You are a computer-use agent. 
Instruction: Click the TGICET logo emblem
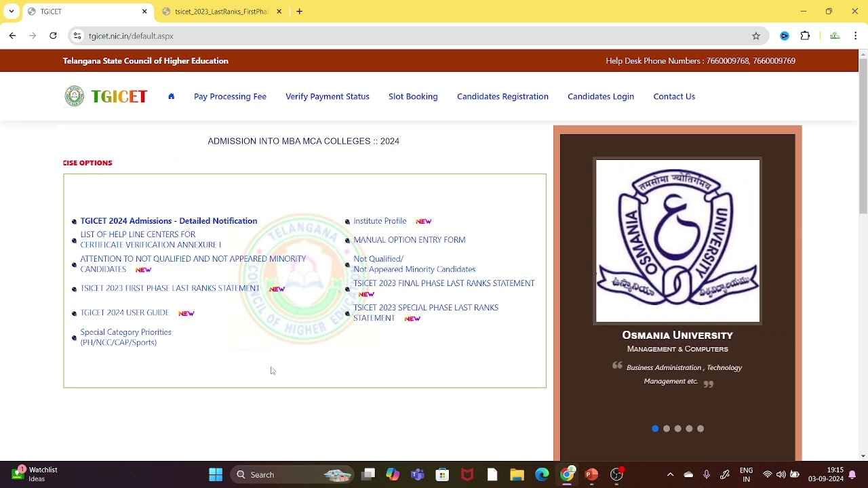click(x=75, y=96)
